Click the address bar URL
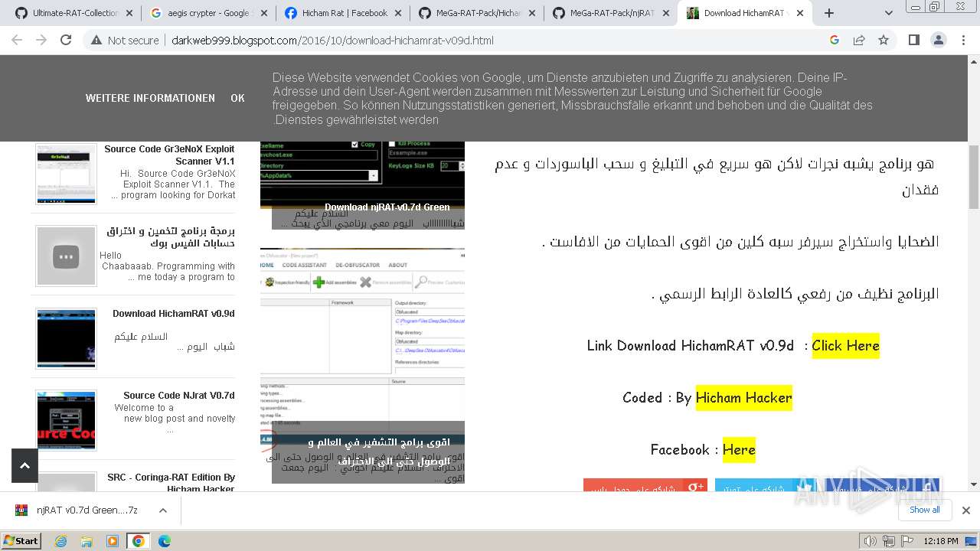 tap(332, 40)
